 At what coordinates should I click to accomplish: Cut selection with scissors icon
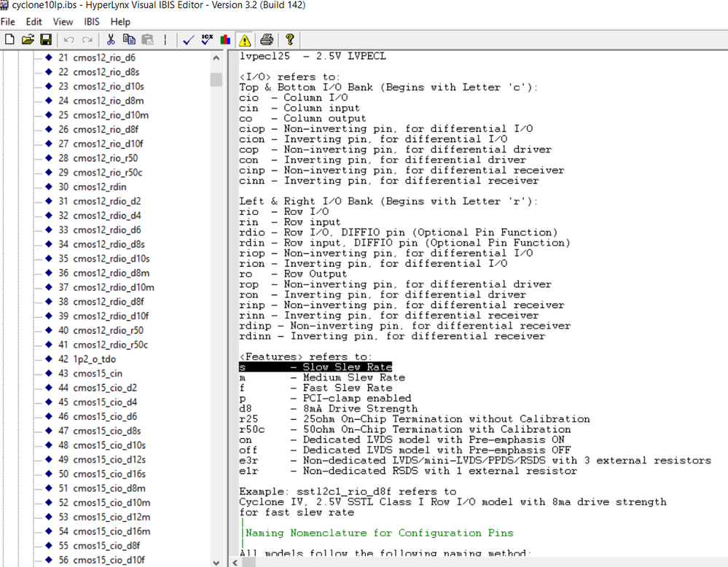click(111, 39)
